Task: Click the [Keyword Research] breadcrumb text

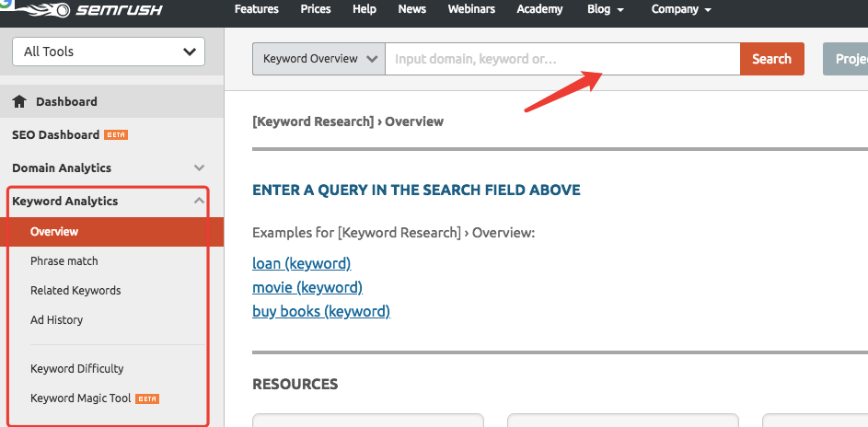Action: click(x=313, y=121)
